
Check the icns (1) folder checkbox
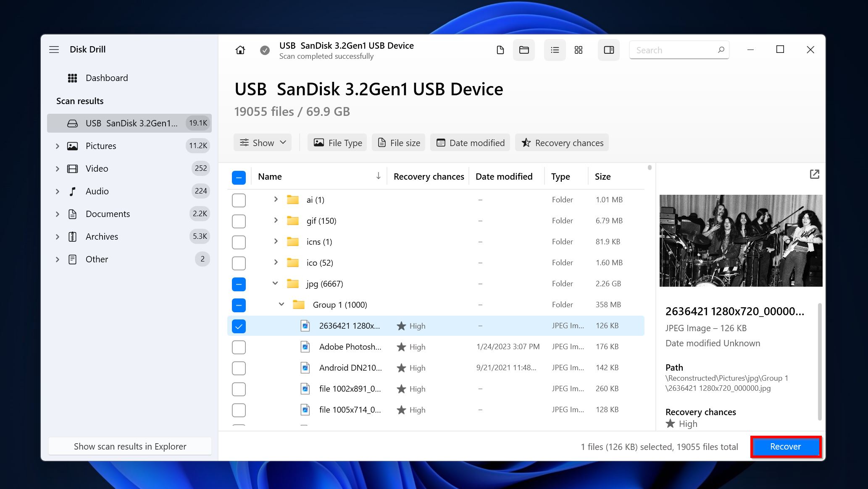click(239, 242)
